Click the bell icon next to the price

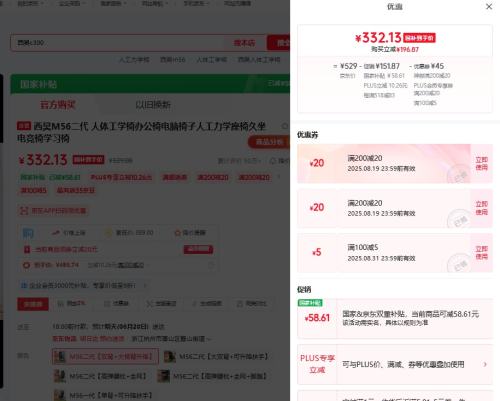pyautogui.click(x=272, y=161)
